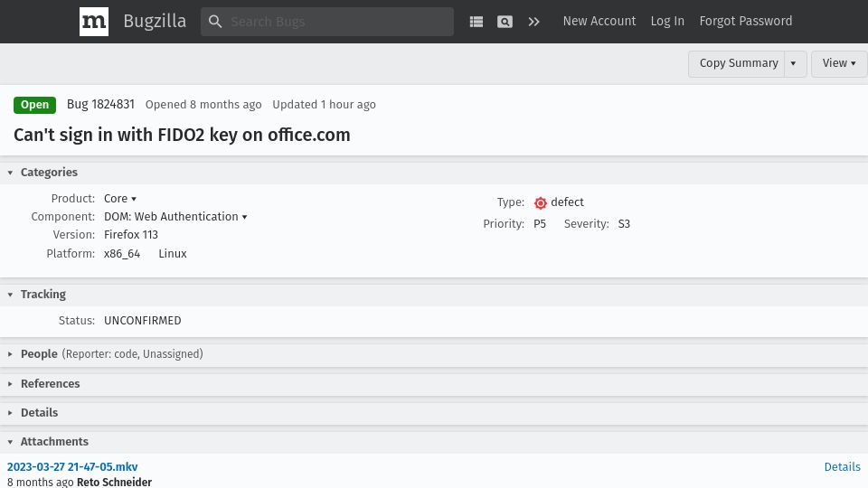This screenshot has width=868, height=488.
Task: Click 'S3' severity value
Action: [x=624, y=224]
